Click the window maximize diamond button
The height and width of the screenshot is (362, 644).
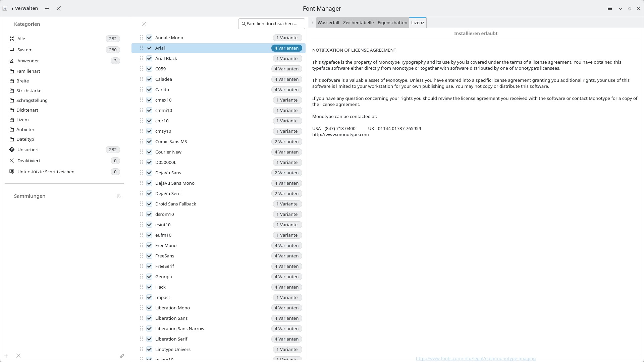coord(630,8)
